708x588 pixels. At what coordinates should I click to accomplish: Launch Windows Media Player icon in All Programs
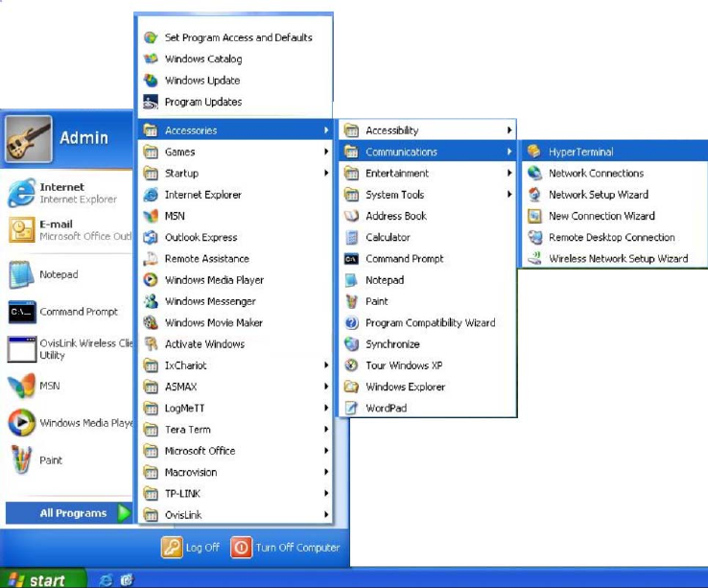150,280
